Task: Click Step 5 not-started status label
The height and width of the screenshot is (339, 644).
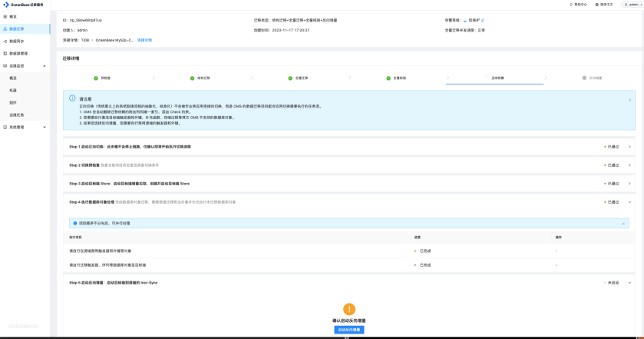Action: (x=612, y=283)
